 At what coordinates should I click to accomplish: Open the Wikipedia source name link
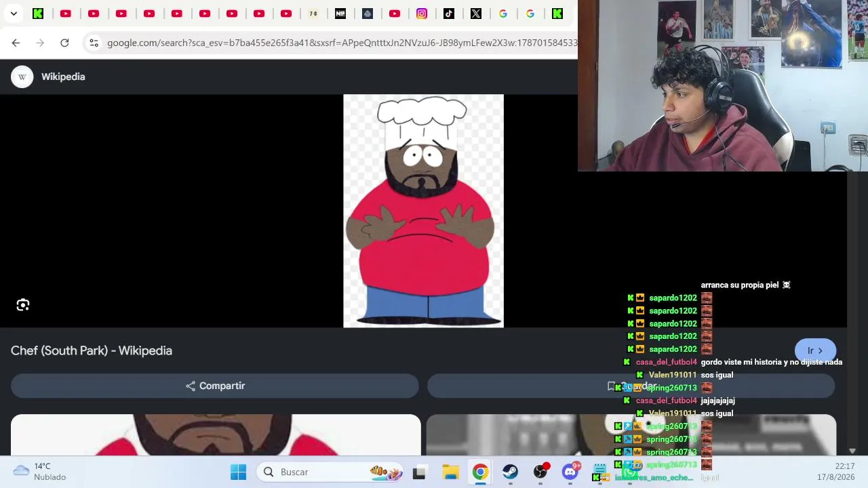[63, 77]
